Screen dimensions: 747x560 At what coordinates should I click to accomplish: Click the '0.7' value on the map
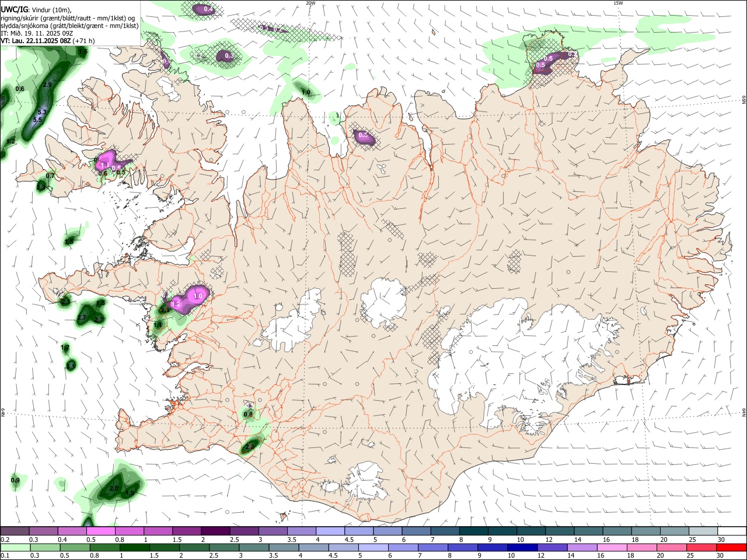coord(50,176)
